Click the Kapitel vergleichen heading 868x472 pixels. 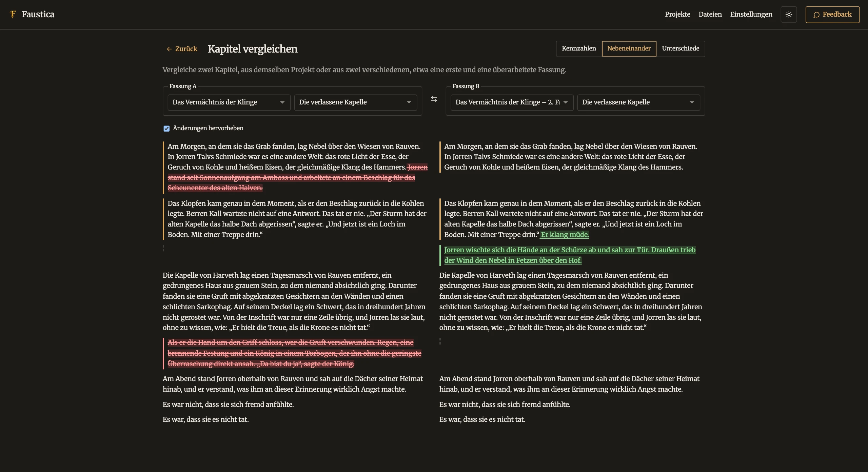pos(253,49)
